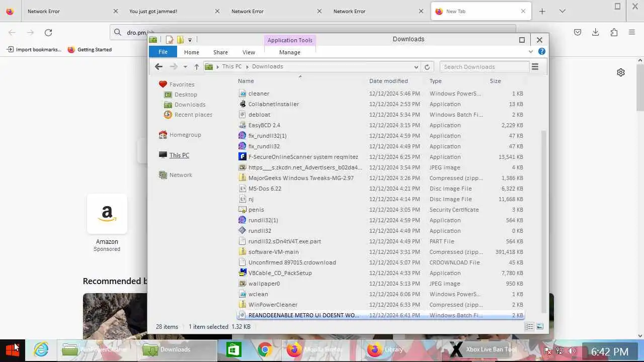
Task: Switch to the Share ribbon tab
Action: coord(220,52)
